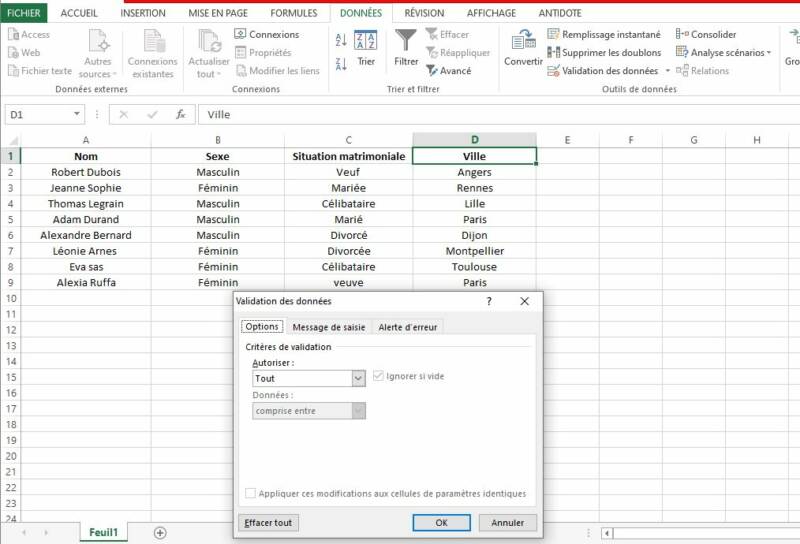Viewport: 800px width, 544px height.
Task: Toggle the Filtrer funnel
Action: (406, 48)
